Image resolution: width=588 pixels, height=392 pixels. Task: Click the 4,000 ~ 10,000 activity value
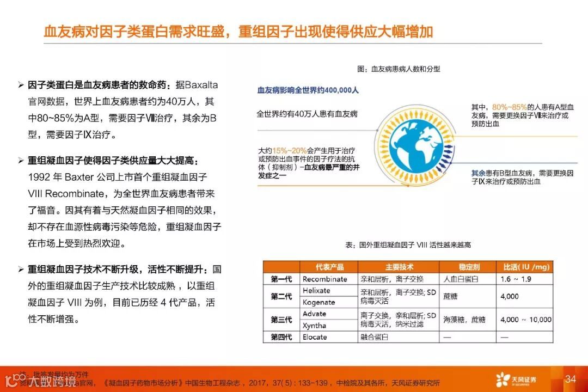526,320
